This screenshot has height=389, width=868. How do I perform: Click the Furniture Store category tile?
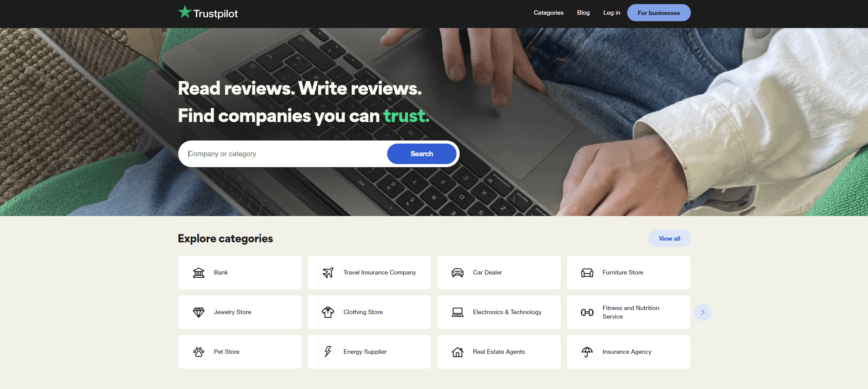(x=628, y=272)
